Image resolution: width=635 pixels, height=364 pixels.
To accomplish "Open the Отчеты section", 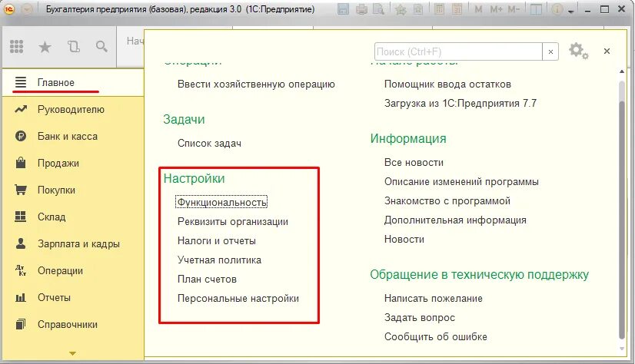I will tap(73, 298).
